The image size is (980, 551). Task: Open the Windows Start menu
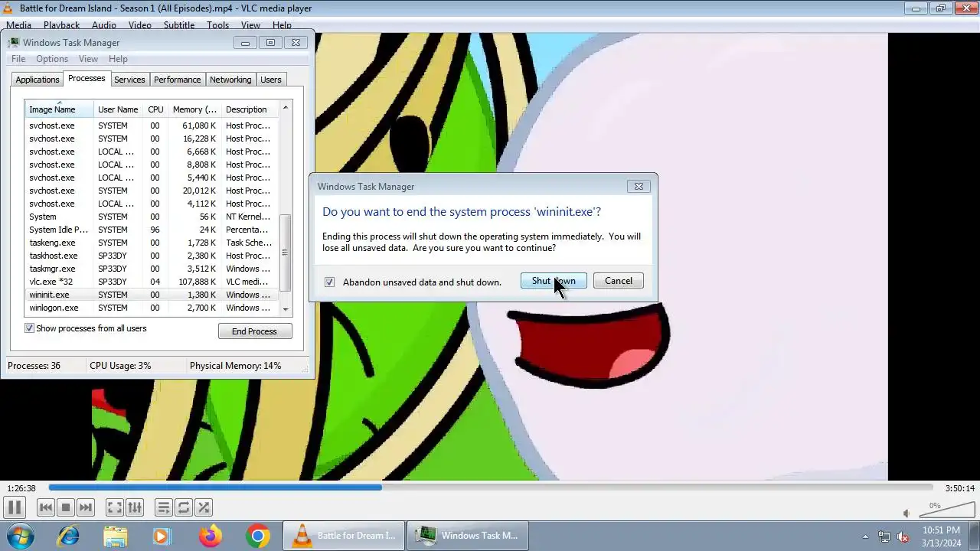click(x=21, y=536)
